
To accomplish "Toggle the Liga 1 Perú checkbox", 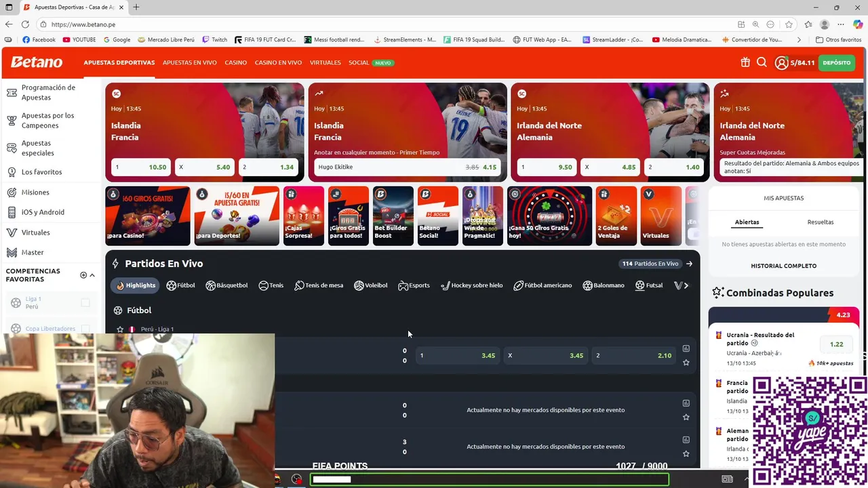I will [x=85, y=303].
